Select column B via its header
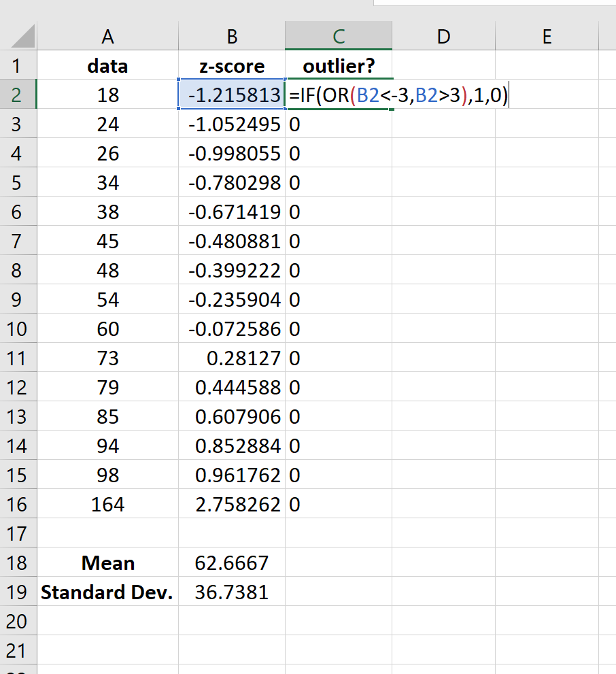616x674 pixels. tap(231, 35)
